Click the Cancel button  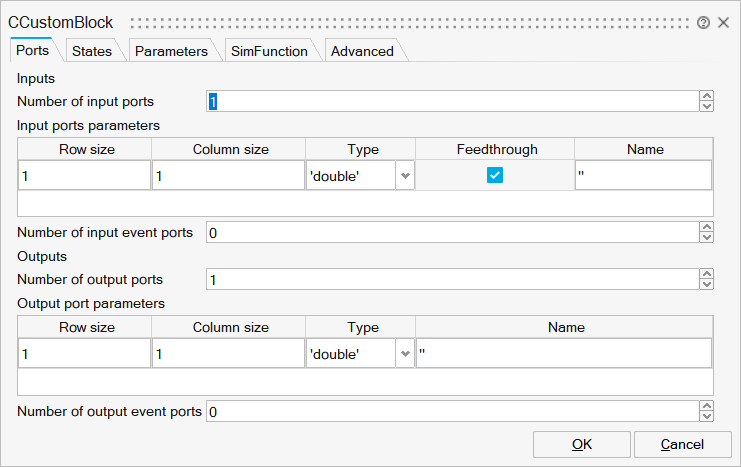[683, 444]
